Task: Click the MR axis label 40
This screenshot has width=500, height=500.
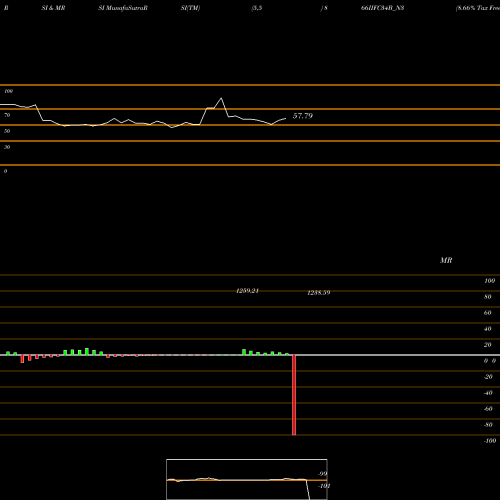Action: [x=488, y=329]
